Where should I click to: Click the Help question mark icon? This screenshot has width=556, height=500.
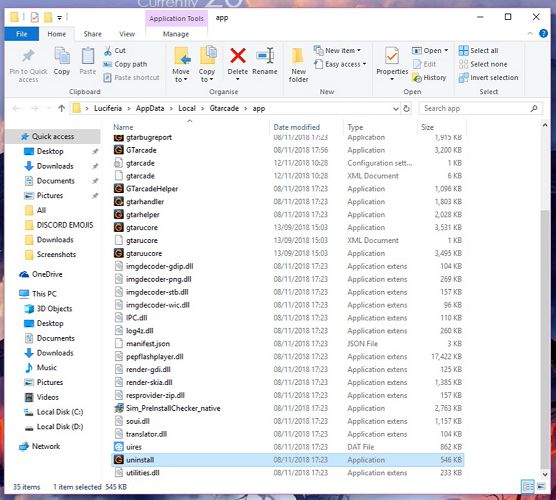(x=543, y=34)
